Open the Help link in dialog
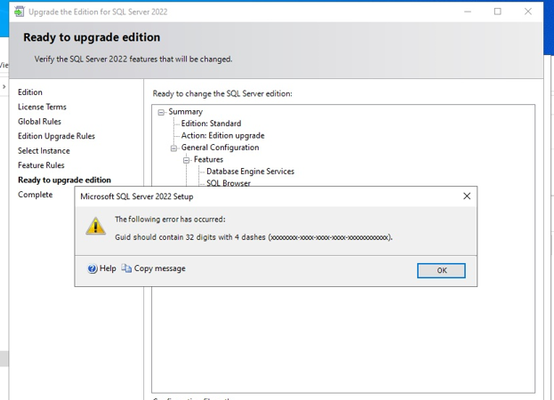 pyautogui.click(x=108, y=269)
